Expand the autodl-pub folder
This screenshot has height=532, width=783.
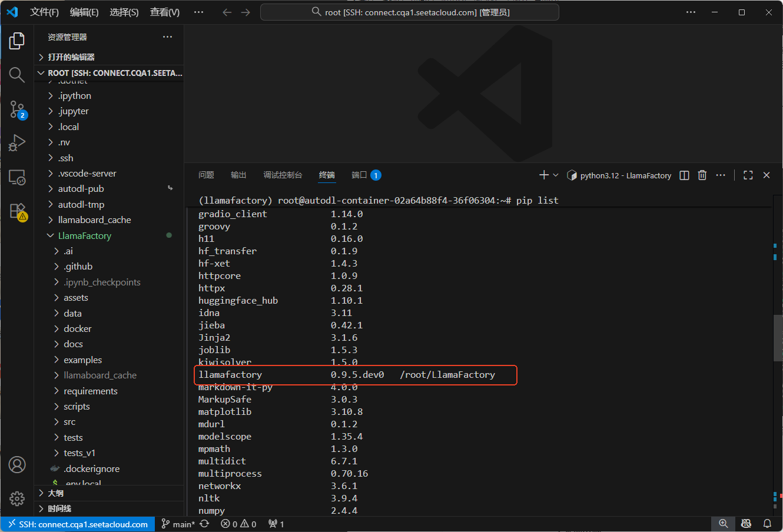109,189
